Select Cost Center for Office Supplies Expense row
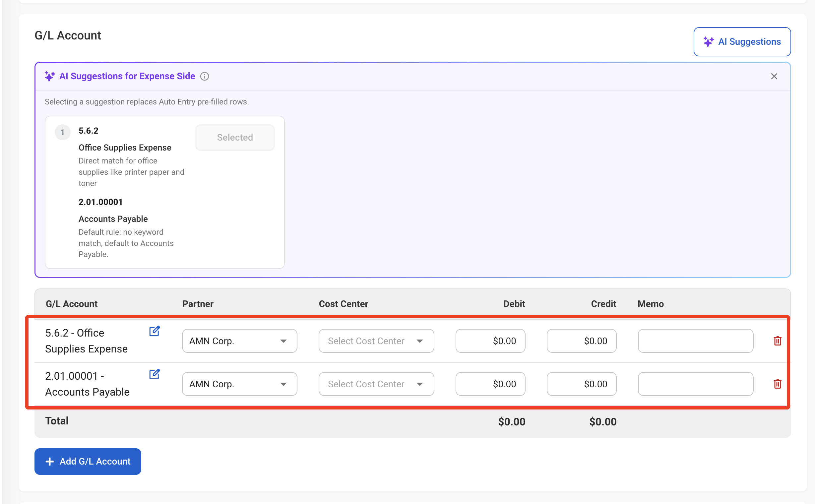The image size is (815, 504). coord(376,341)
